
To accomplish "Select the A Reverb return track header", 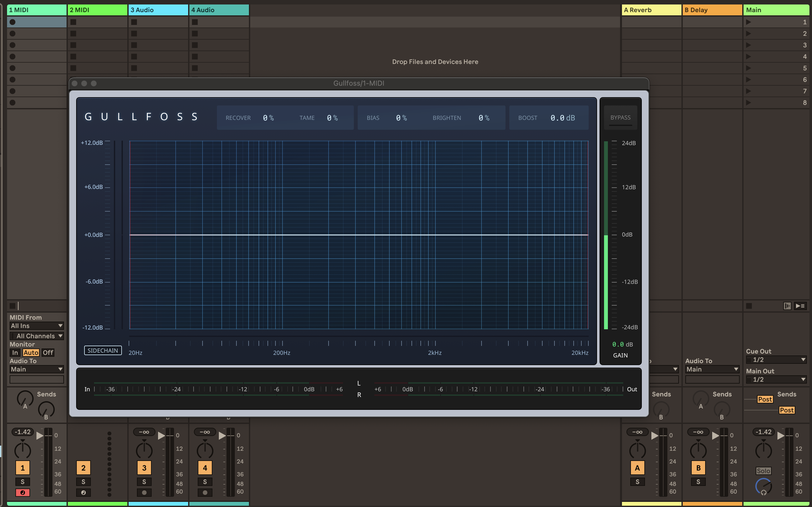I will click(x=651, y=10).
